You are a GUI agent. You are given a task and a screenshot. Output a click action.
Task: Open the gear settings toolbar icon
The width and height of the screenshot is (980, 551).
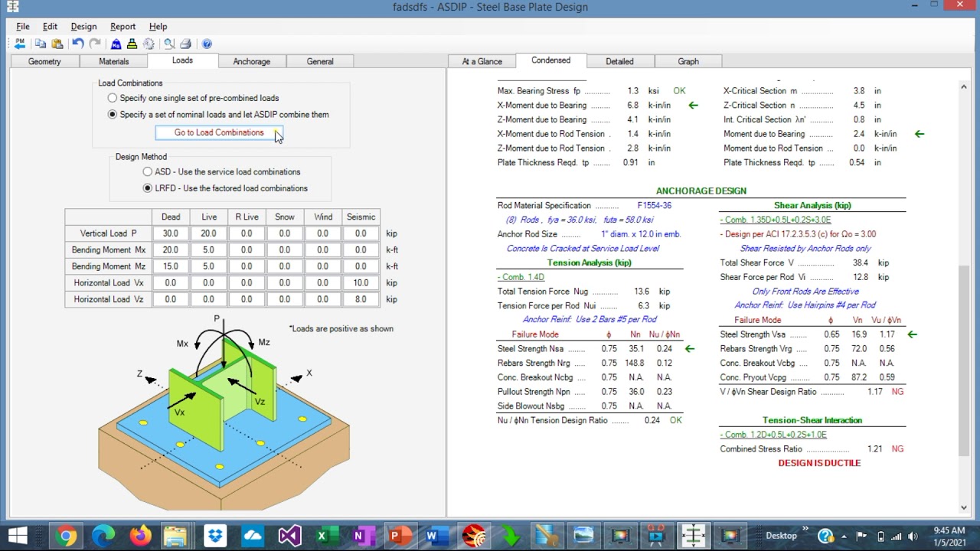tap(149, 44)
